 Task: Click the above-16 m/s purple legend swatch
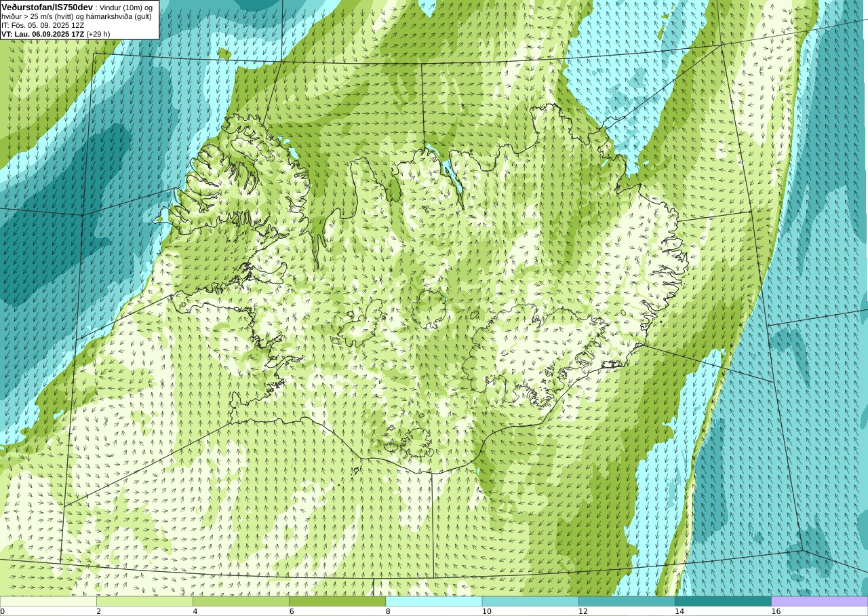(820, 601)
